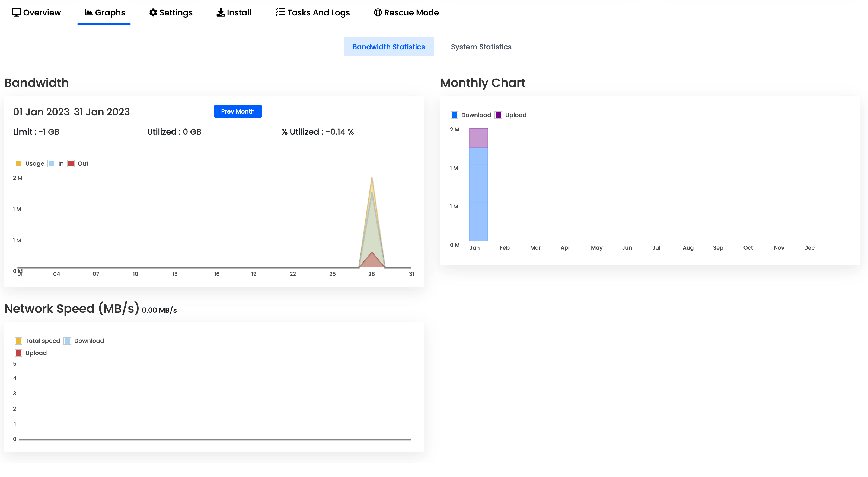Switch to the Settings tab
868x477 pixels.
171,12
